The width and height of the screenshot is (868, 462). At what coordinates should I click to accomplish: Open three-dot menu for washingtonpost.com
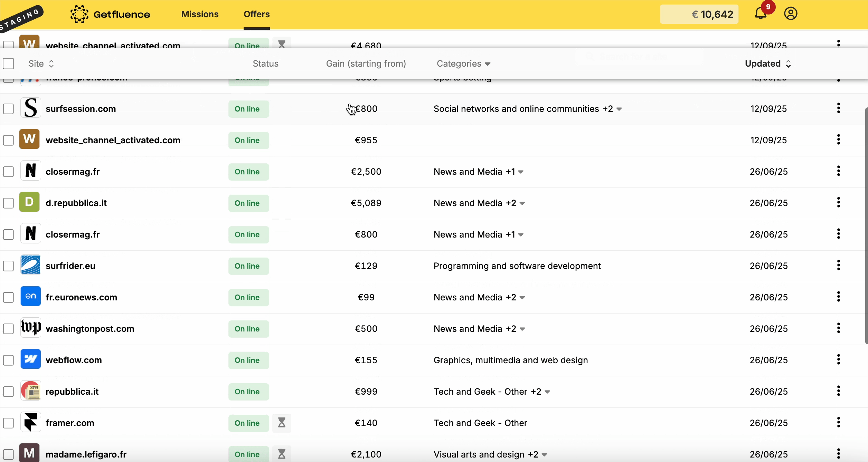pos(838,328)
